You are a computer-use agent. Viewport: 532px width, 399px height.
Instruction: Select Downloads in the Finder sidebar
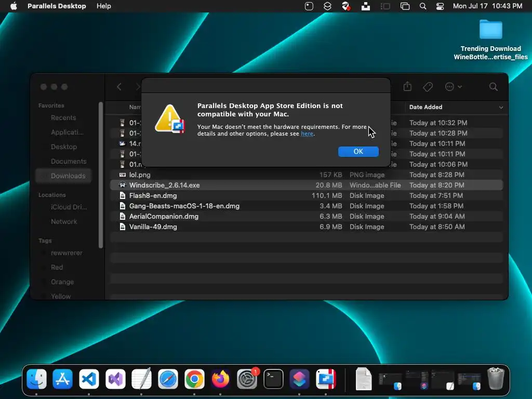click(x=64, y=176)
